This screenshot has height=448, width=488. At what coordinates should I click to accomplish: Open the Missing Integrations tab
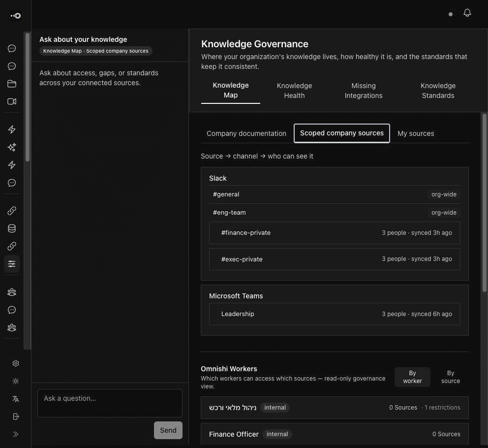coord(364,91)
